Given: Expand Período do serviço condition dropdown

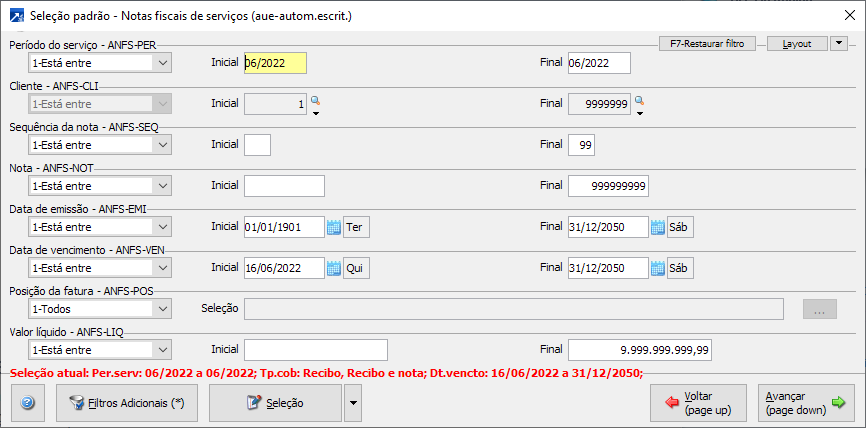Looking at the screenshot, I should pos(162,63).
